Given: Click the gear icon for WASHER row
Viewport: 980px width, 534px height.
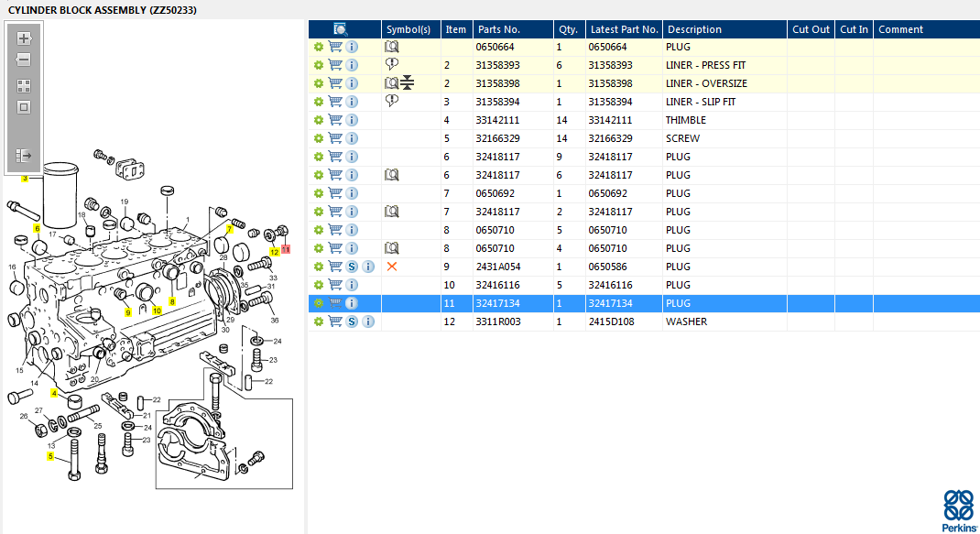Looking at the screenshot, I should 319,321.
